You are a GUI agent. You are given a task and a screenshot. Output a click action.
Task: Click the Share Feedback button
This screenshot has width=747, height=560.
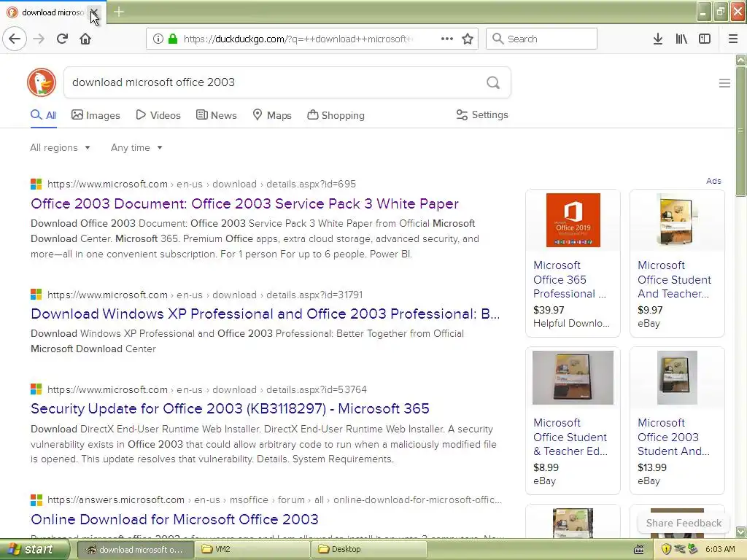[684, 523]
